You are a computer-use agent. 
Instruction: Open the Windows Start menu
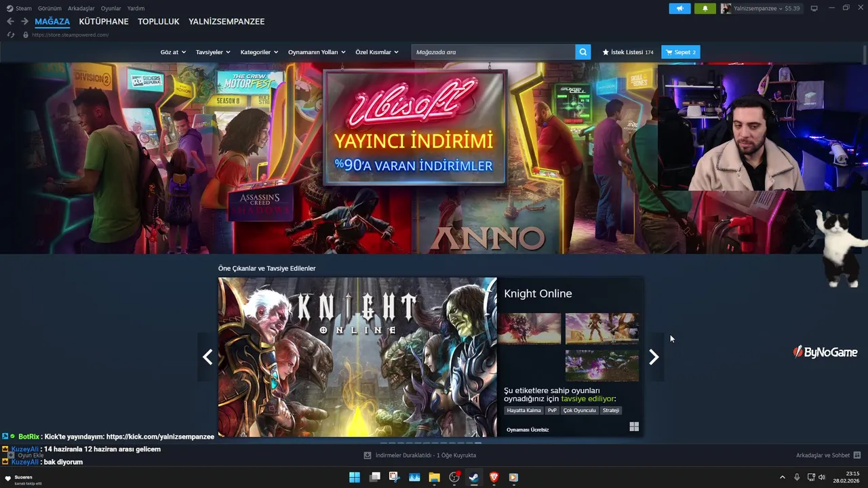[355, 477]
